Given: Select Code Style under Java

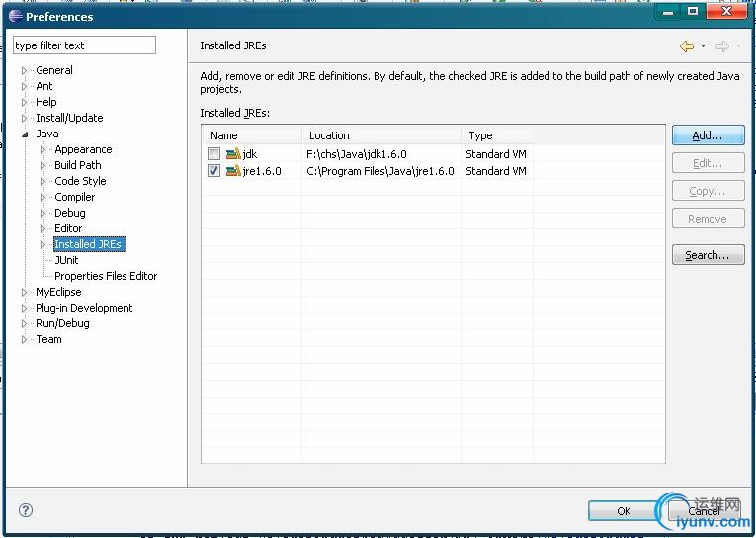Looking at the screenshot, I should click(x=80, y=181).
